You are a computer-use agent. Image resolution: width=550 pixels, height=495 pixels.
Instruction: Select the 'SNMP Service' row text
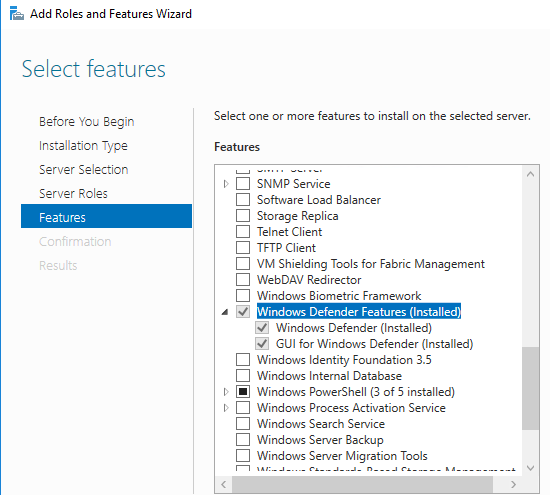coord(294,184)
